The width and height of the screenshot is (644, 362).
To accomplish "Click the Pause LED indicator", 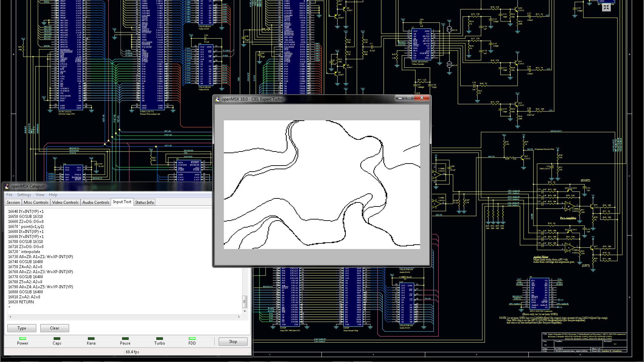I will click(x=125, y=339).
